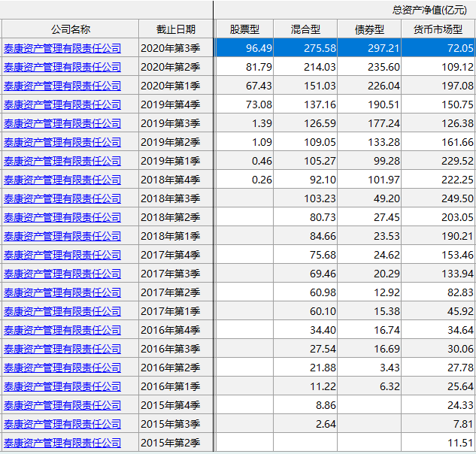
Task: Select the 137.16 mixed-type cell
Action: click(307, 104)
